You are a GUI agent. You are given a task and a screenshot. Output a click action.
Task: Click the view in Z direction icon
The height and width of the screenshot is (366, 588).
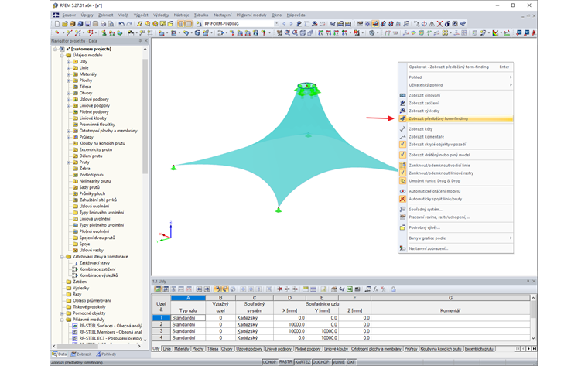tap(336, 33)
